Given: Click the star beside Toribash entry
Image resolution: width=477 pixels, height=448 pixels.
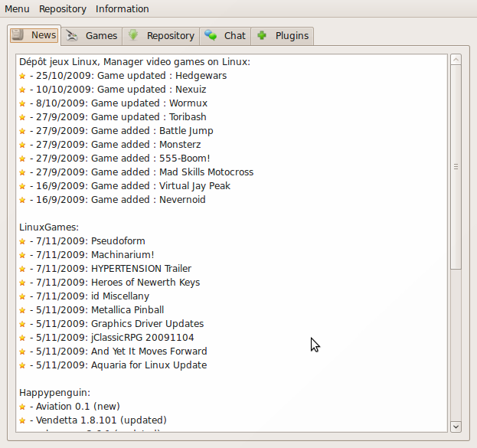Looking at the screenshot, I should point(22,117).
